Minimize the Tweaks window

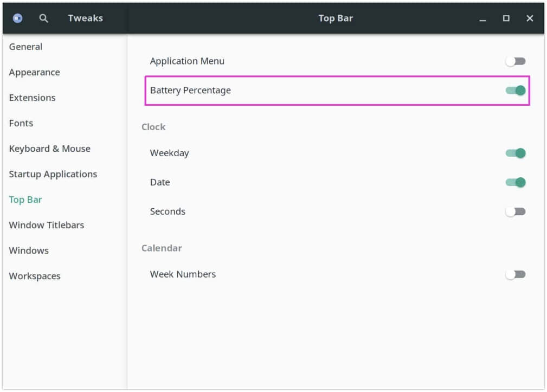(482, 19)
